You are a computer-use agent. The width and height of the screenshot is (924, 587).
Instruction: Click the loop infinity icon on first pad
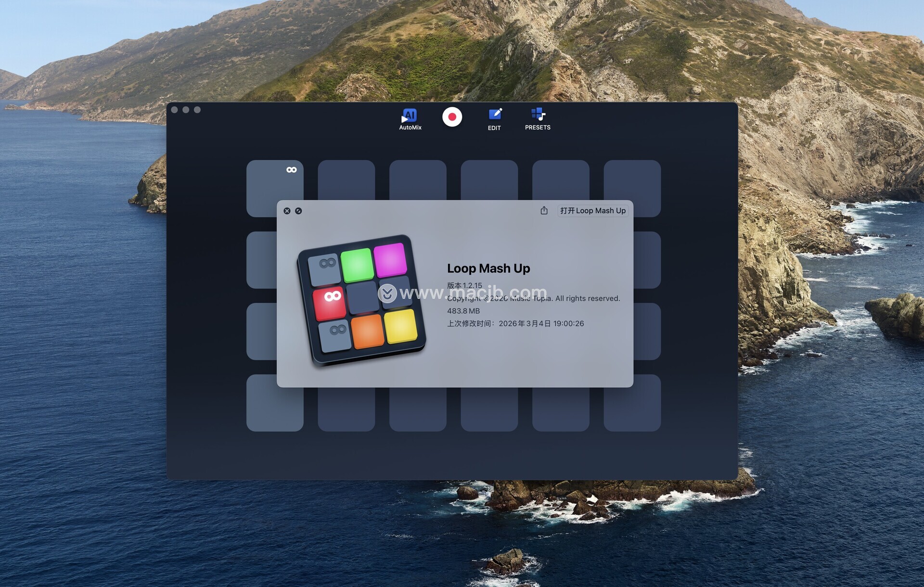[x=291, y=170]
